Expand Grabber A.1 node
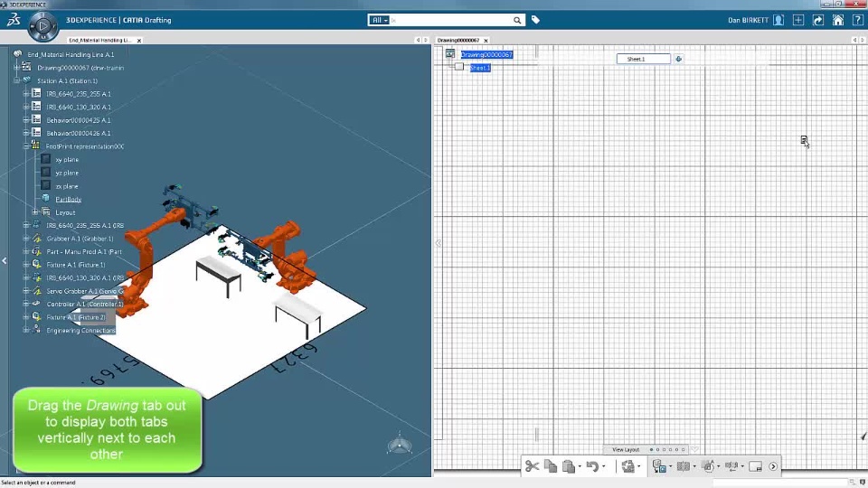Image resolution: width=868 pixels, height=488 pixels. point(26,238)
